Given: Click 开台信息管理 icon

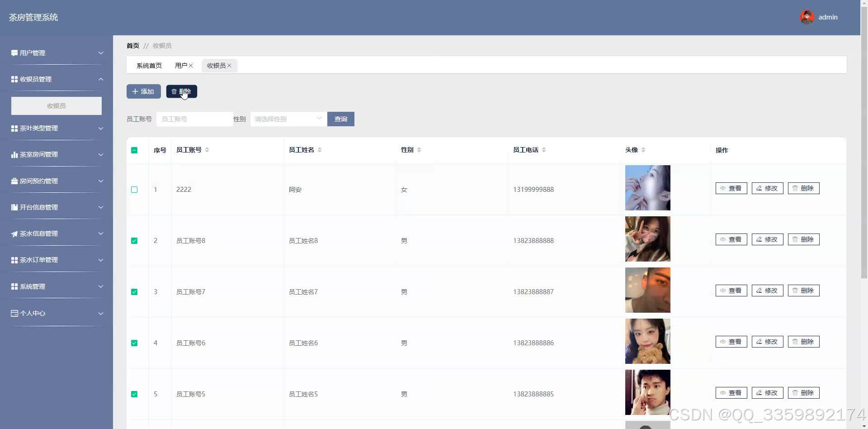Looking at the screenshot, I should click(14, 207).
